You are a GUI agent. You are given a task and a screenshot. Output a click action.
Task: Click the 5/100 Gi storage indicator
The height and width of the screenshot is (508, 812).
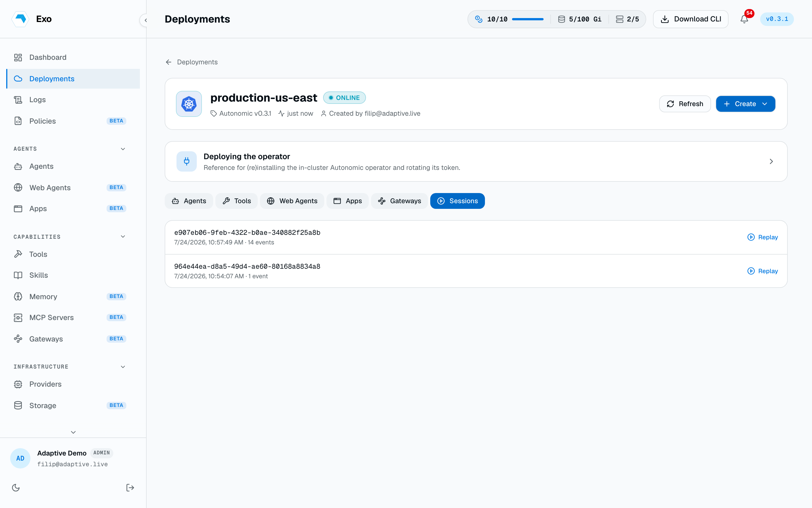tap(580, 19)
